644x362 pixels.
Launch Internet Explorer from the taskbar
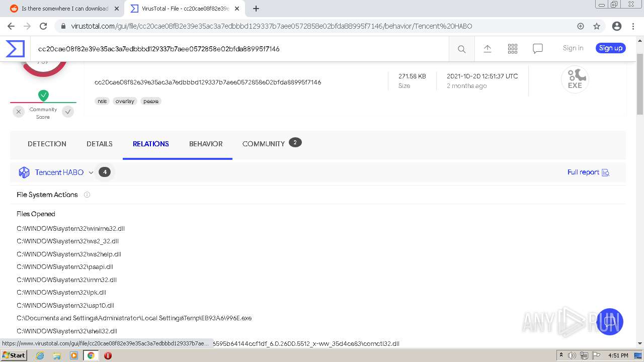40,355
